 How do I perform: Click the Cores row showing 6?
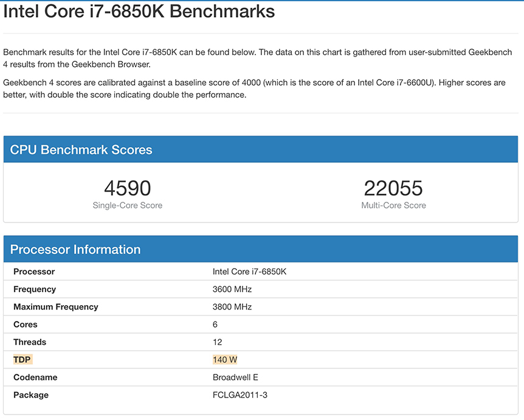tap(26, 324)
